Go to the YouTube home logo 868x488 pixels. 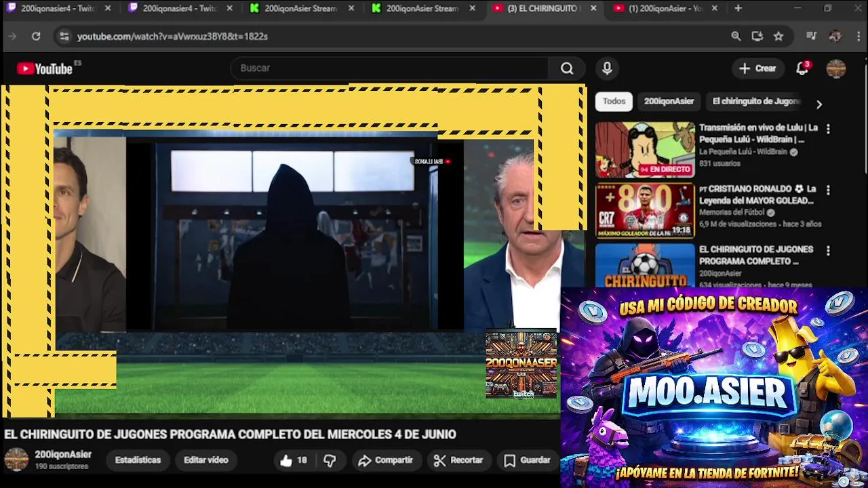(45, 68)
